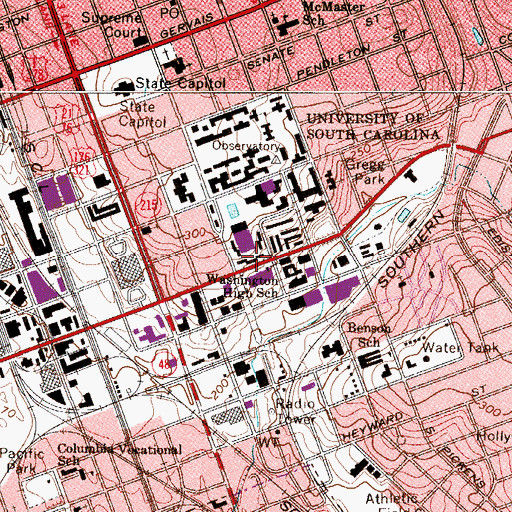The width and height of the screenshot is (512, 512).
Task: Select the GERVAIS street name
Action: pos(187,26)
